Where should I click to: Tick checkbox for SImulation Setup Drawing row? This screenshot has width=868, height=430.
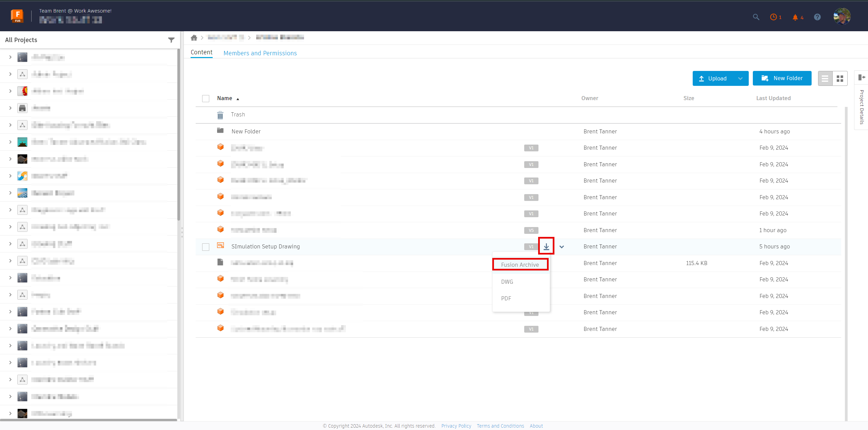(x=206, y=247)
